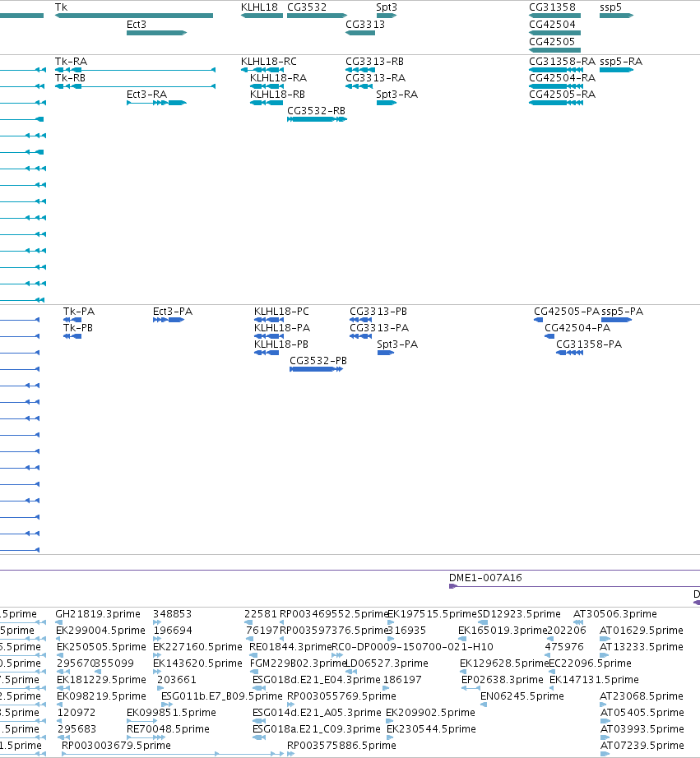Image resolution: width=700 pixels, height=758 pixels.
Task: Click the KLHL18 gene bar
Action: pos(262,16)
